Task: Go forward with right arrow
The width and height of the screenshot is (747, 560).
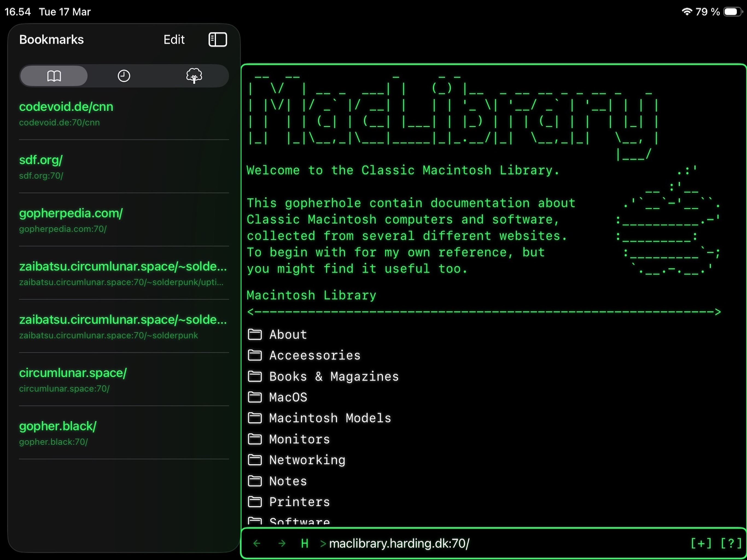Action: (282, 543)
